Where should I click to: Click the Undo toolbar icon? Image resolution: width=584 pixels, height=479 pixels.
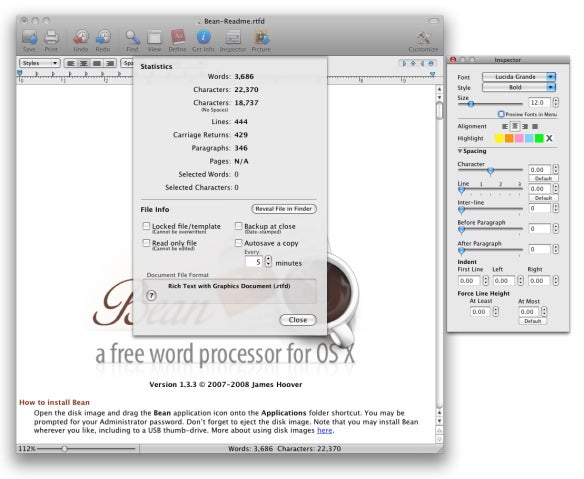(80, 41)
